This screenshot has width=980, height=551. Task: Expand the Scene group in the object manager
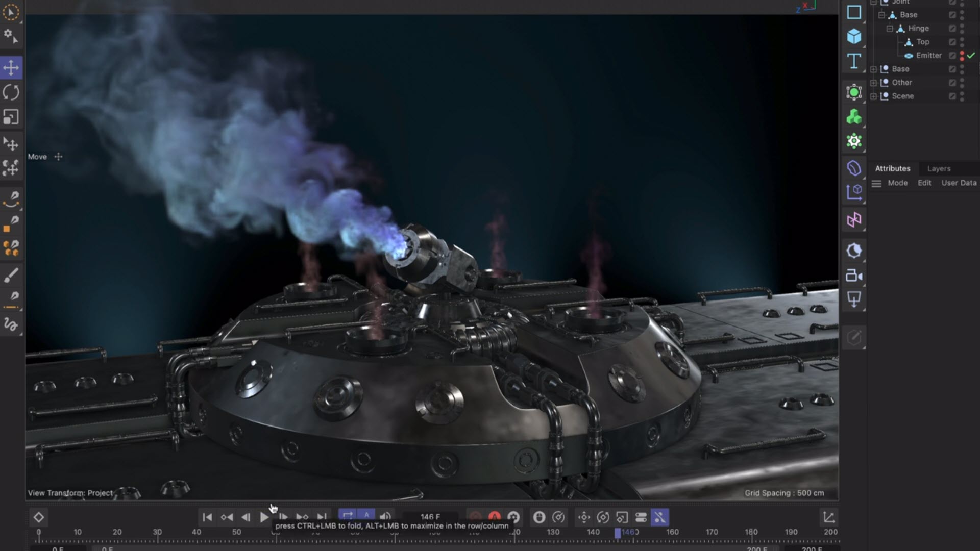873,96
